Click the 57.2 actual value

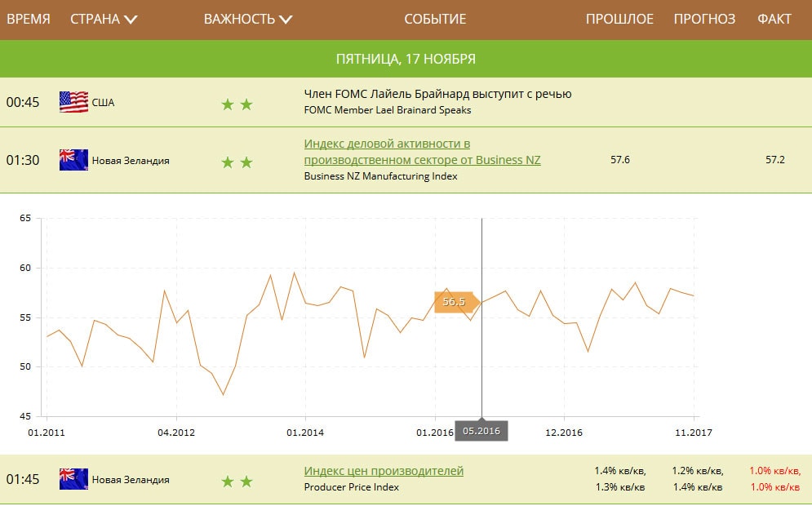(x=774, y=160)
